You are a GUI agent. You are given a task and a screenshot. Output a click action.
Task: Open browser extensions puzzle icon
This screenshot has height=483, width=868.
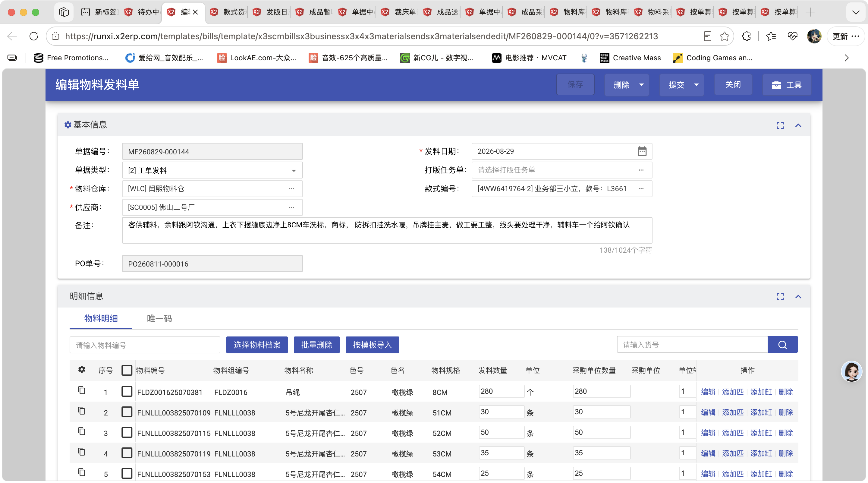pyautogui.click(x=746, y=36)
